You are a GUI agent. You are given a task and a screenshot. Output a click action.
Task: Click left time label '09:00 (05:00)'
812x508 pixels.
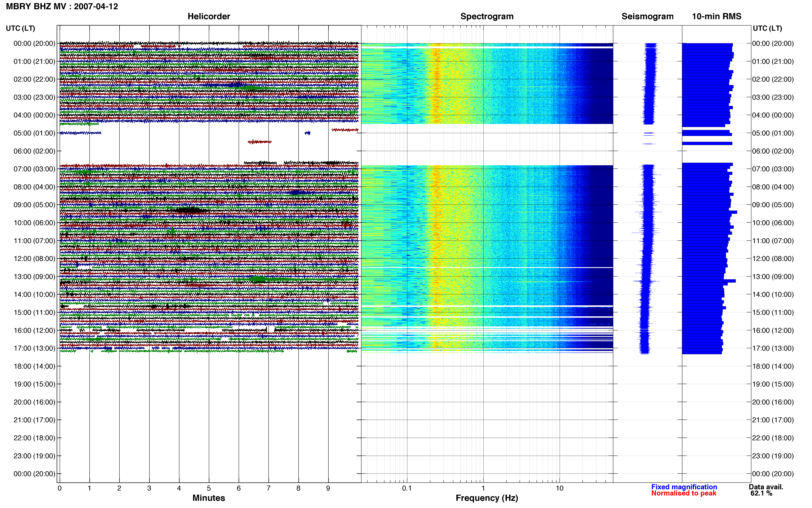tap(34, 205)
